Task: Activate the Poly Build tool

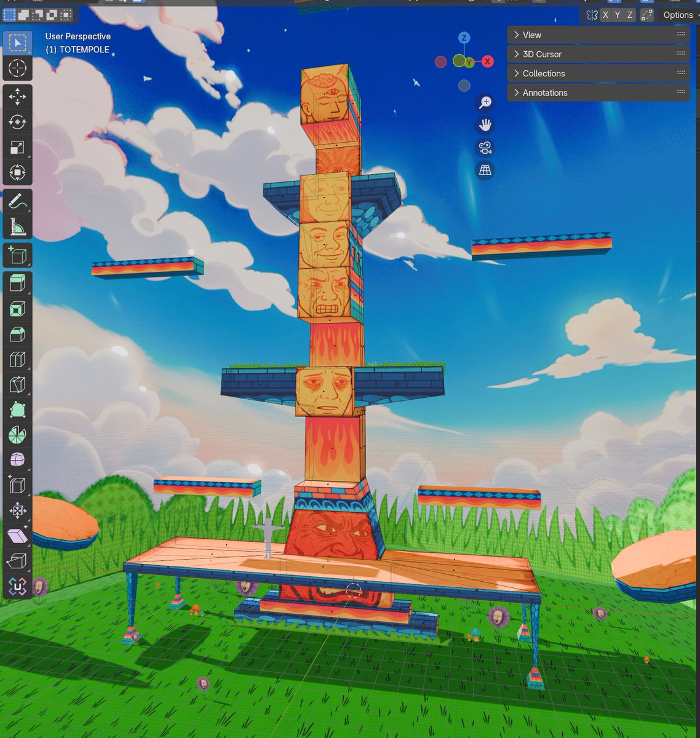Action: (x=17, y=410)
